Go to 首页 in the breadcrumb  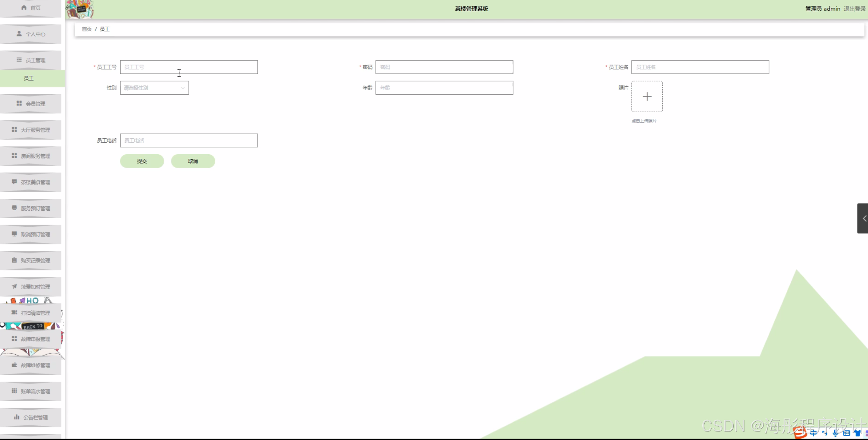tap(86, 29)
